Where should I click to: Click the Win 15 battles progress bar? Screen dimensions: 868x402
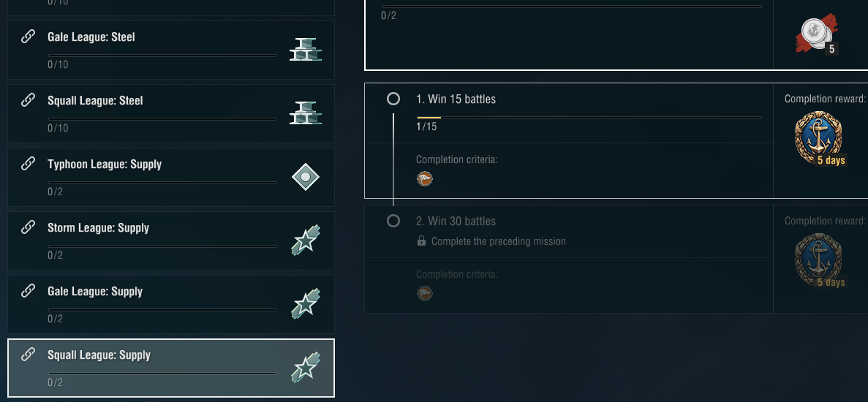coord(589,117)
